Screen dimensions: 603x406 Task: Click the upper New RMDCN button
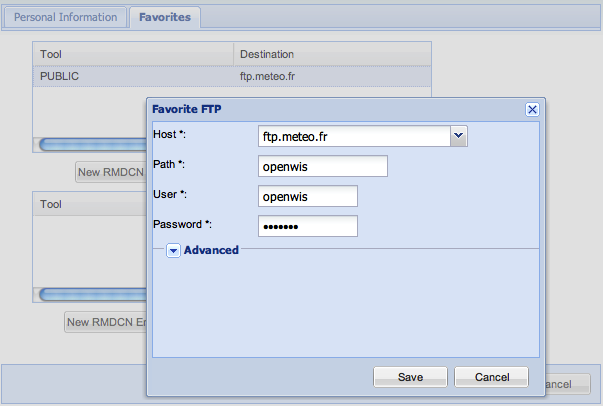[111, 172]
